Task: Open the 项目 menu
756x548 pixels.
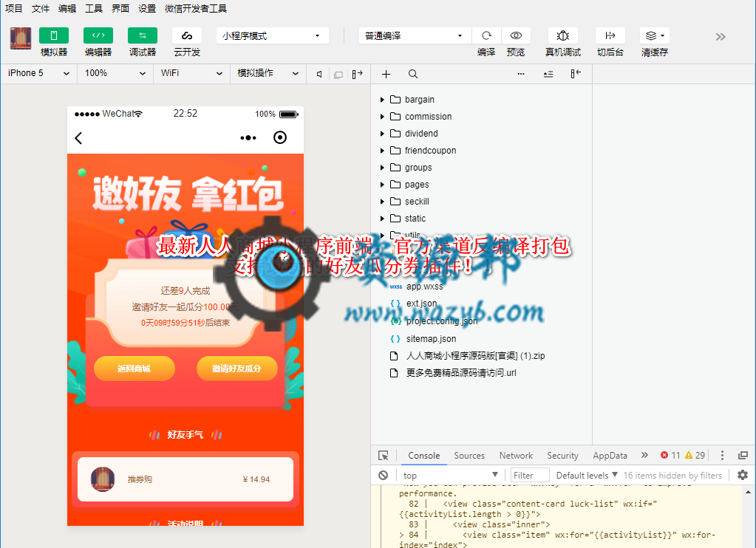Action: (14, 9)
